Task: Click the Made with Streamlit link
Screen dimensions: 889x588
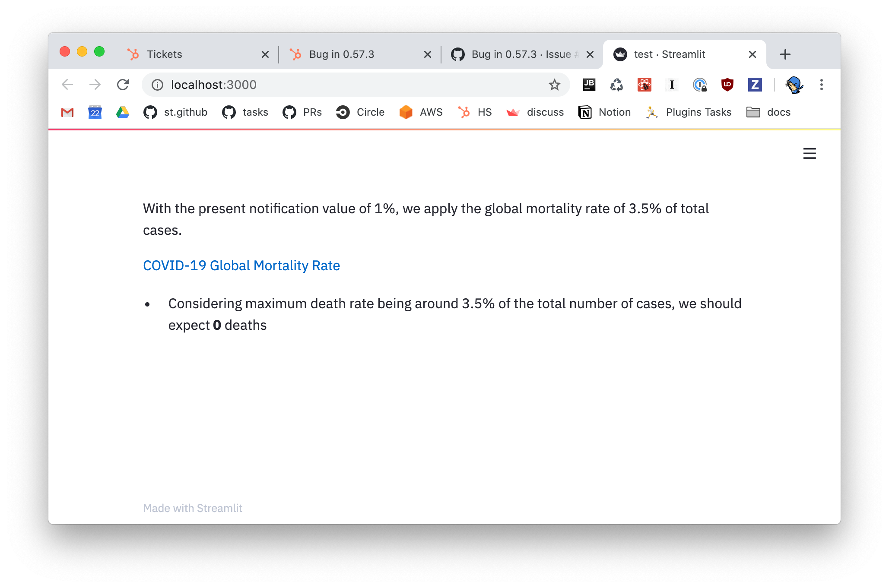Action: pos(192,508)
